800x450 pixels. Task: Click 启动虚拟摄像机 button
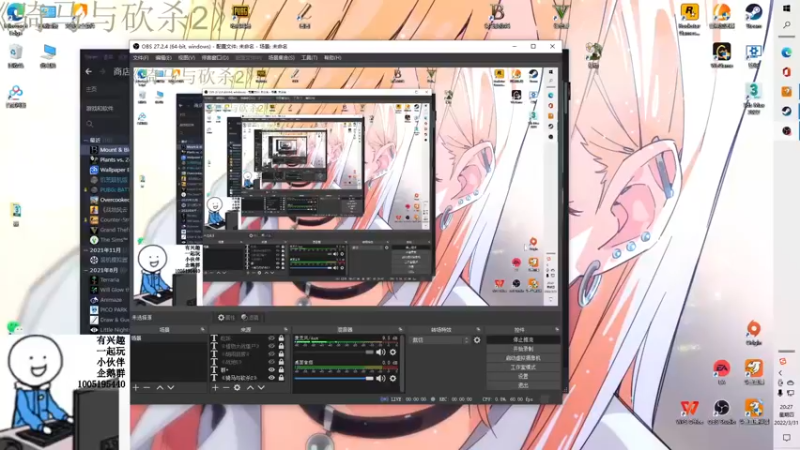[x=523, y=358]
